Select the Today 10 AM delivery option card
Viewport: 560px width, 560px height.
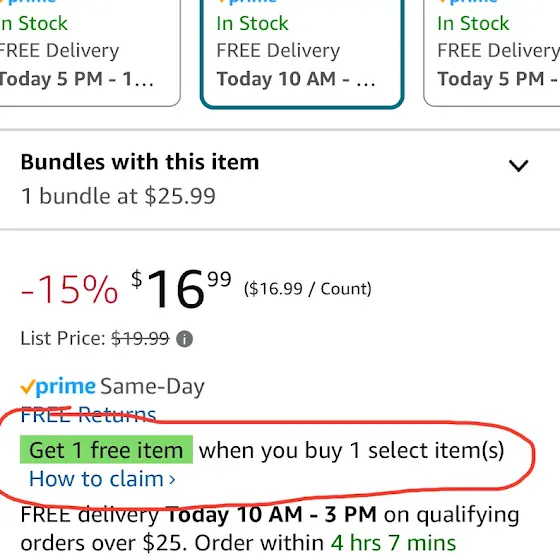pyautogui.click(x=302, y=53)
